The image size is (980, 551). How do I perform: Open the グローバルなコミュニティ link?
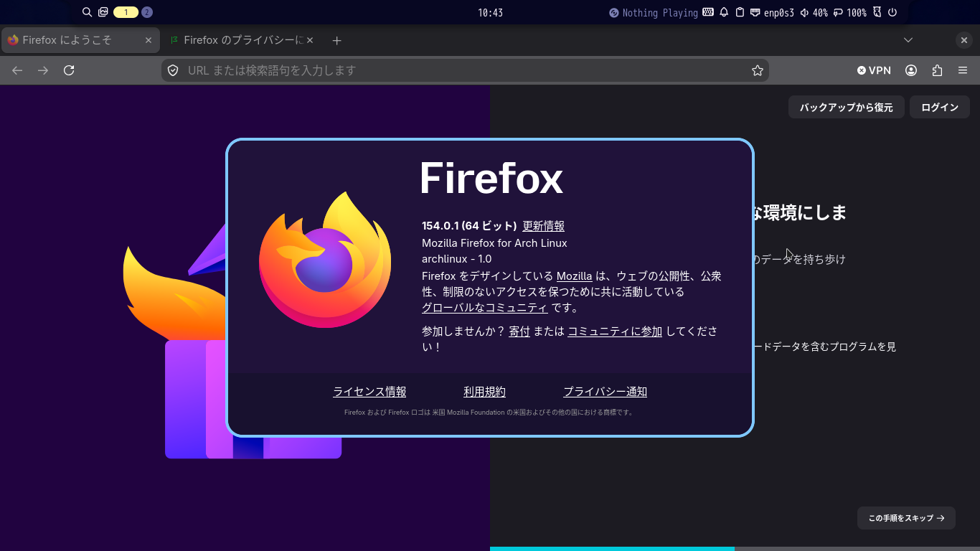tap(485, 308)
